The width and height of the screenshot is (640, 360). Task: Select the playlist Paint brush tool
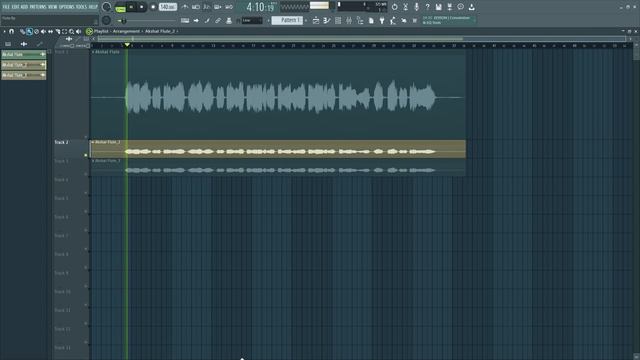(x=29, y=31)
